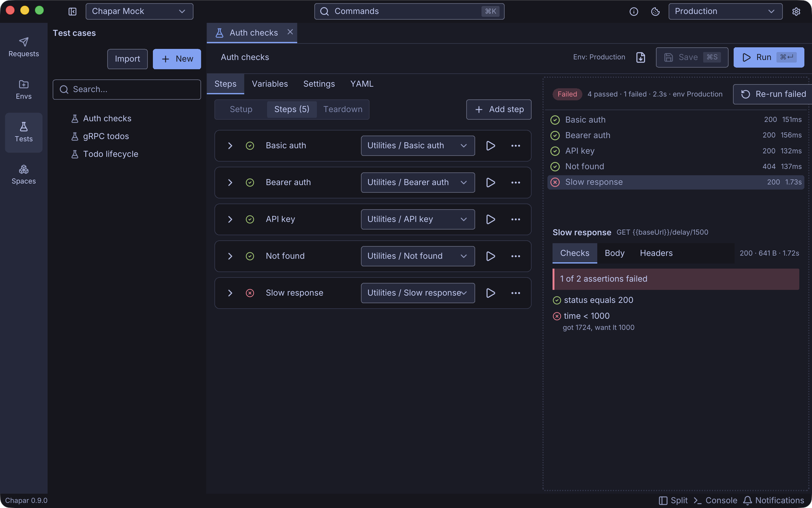Expand the API key step row
Screen dimensions: 812x508
pyautogui.click(x=230, y=219)
